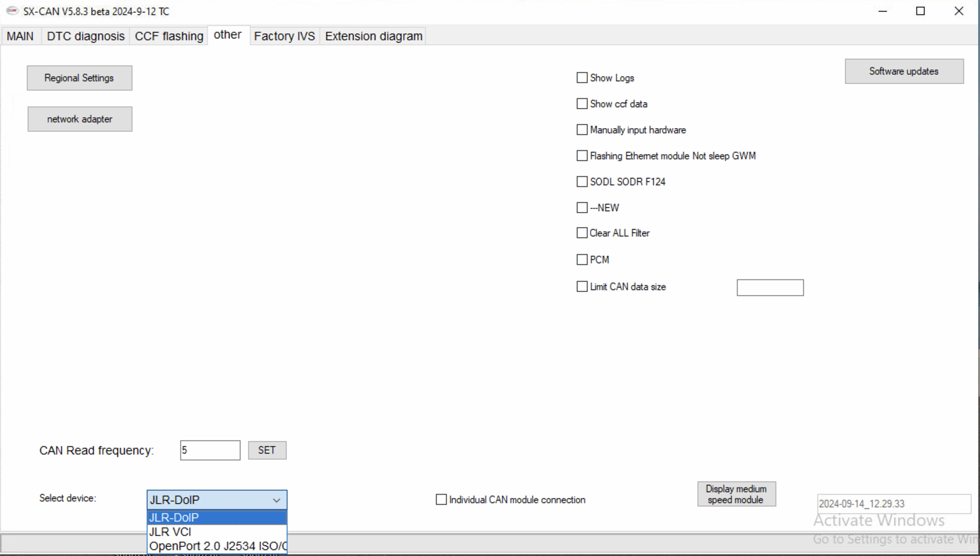Enter value in CAN Read frequency field
This screenshot has width=980, height=556.
tap(210, 450)
